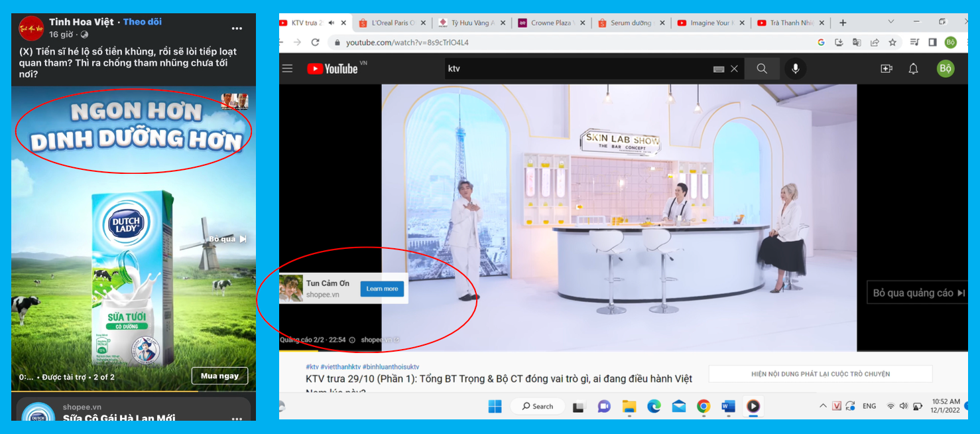Click 'Theo dõi' on the Tinh Hoa Việt post
The image size is (980, 434).
click(x=142, y=22)
